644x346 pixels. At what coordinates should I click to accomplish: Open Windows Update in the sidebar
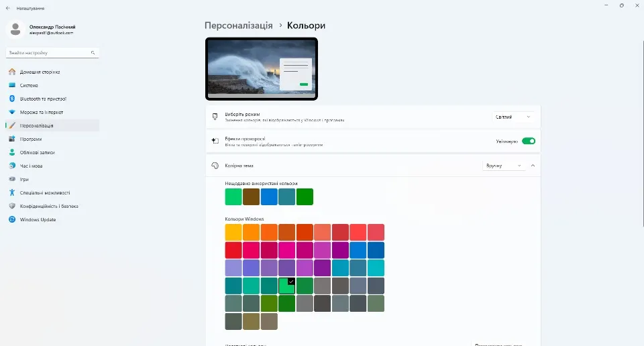pyautogui.click(x=38, y=219)
